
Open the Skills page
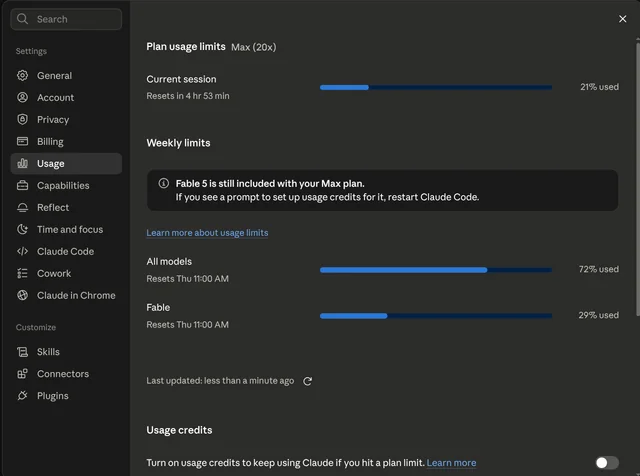66,352
